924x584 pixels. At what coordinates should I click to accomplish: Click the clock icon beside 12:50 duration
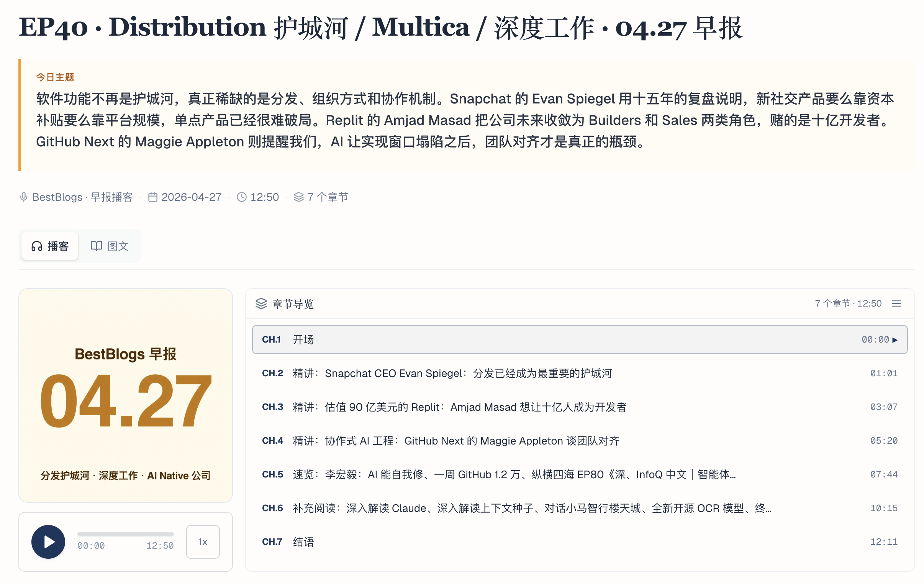click(x=241, y=197)
